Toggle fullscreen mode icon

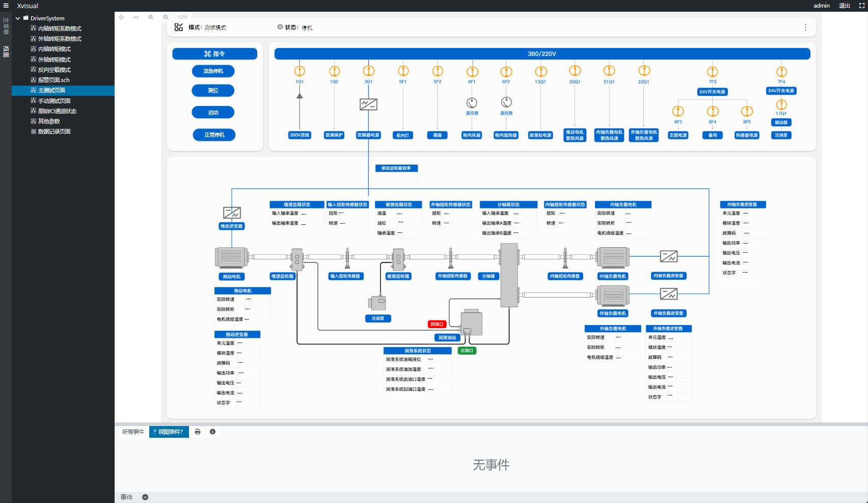862,6
